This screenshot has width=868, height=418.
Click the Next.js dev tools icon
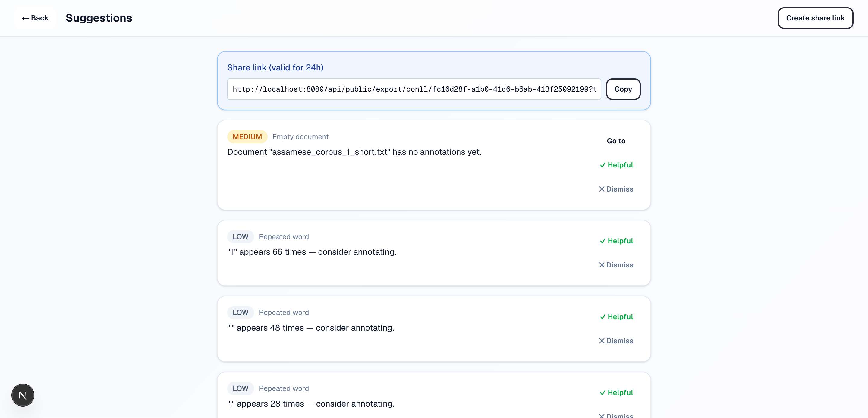[x=23, y=395]
